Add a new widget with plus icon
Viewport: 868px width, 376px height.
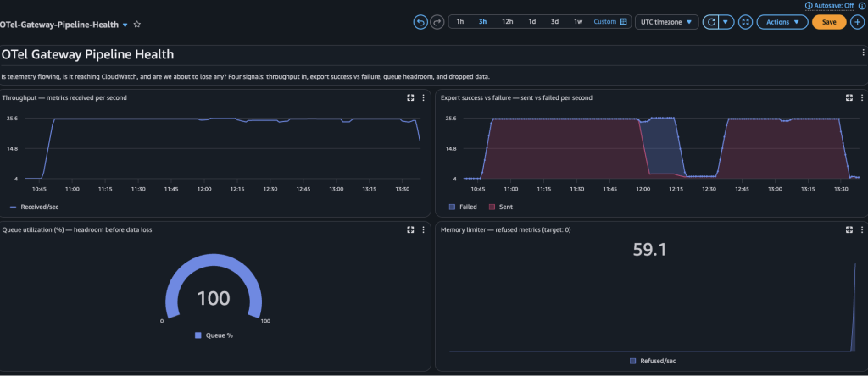tap(859, 22)
